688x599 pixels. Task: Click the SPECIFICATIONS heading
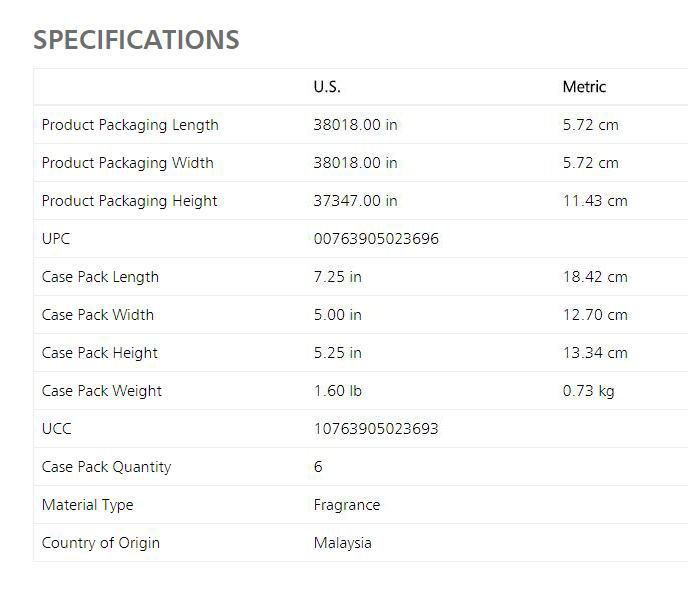[x=136, y=39]
